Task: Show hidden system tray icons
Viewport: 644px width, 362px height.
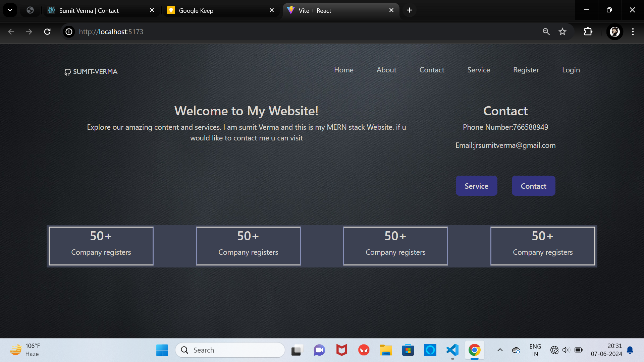Action: 500,350
